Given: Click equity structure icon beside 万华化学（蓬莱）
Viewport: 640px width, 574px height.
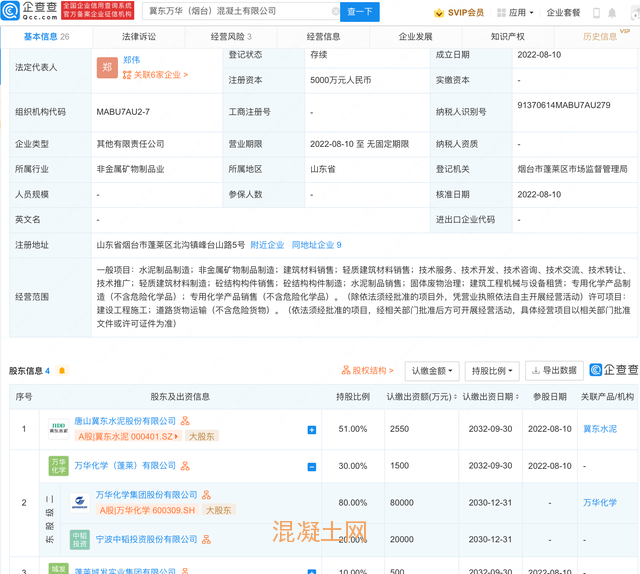Looking at the screenshot, I should click(185, 466).
